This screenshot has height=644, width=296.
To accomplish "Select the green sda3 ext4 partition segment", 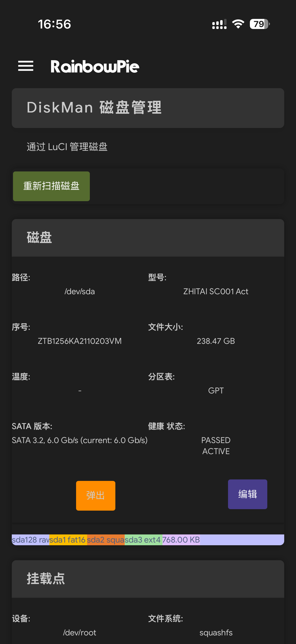I will (143, 540).
